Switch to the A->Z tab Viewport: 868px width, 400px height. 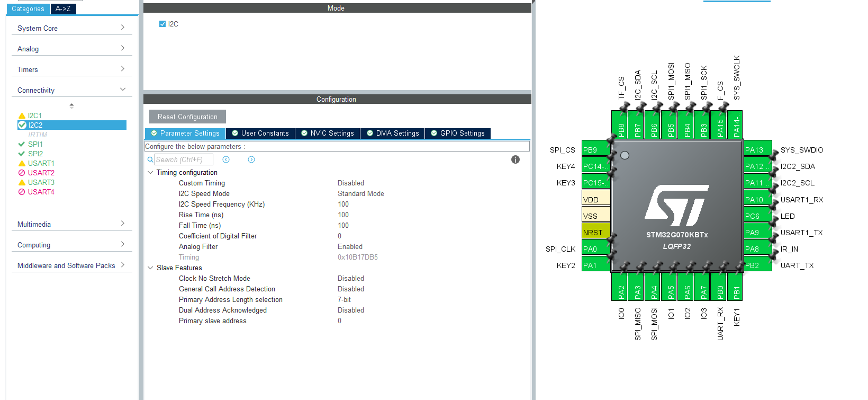coord(63,8)
